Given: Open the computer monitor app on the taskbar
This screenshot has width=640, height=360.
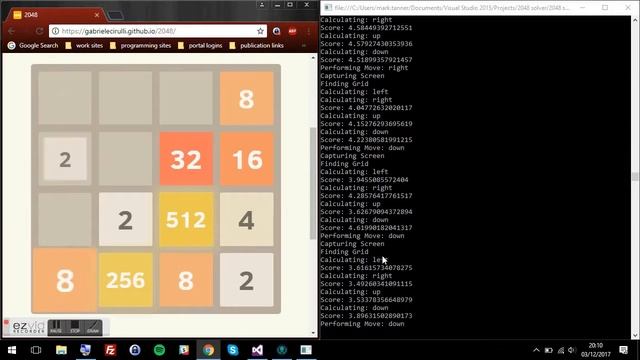Looking at the screenshot, I should (x=86, y=350).
